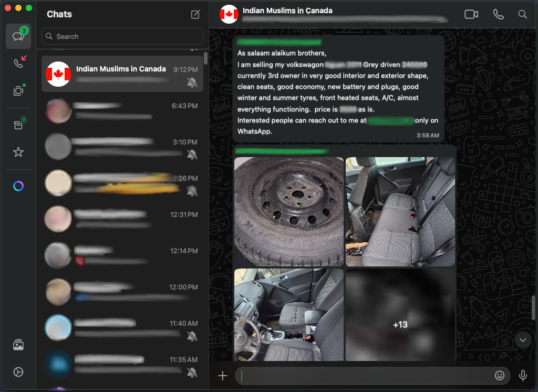Search within this conversation

(522, 14)
